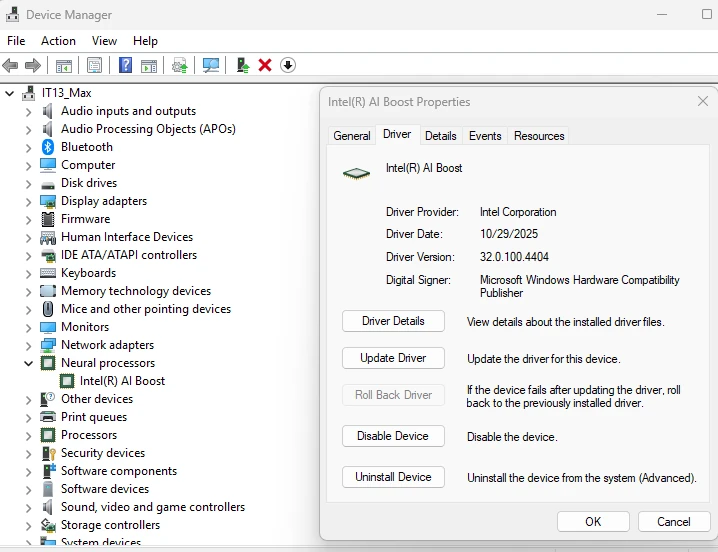Open the Properties toolbar icon
This screenshot has width=718, height=552.
(x=94, y=66)
